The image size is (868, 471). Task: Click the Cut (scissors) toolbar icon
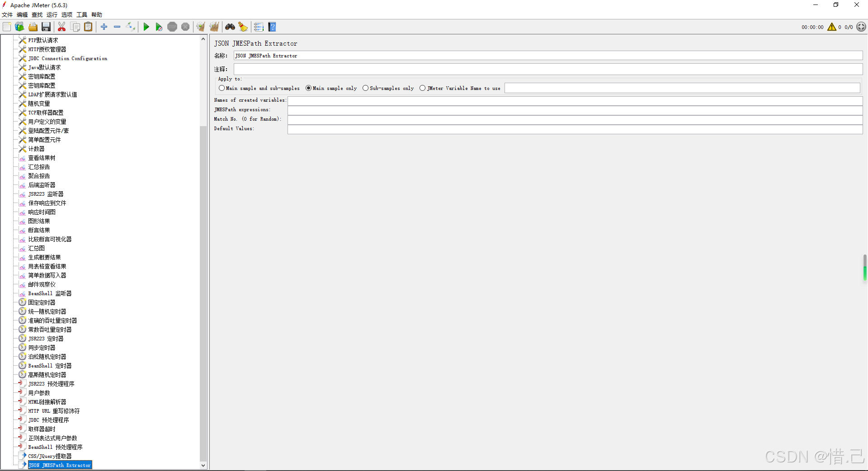coord(62,27)
